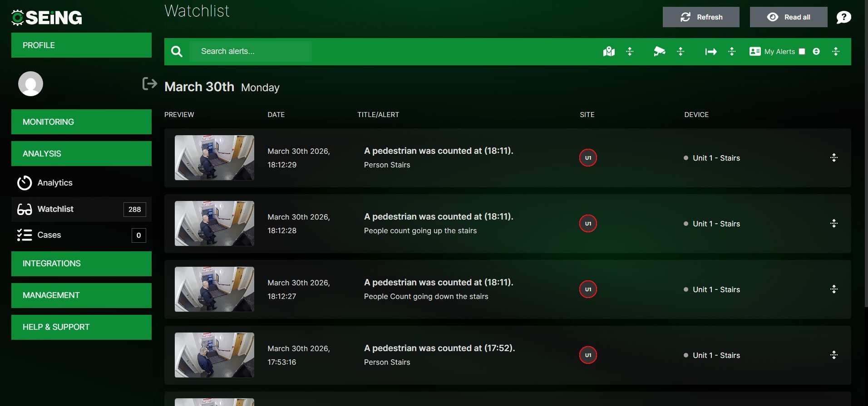Select Watchlist in the sidebar
Image resolution: width=868 pixels, height=406 pixels.
coord(81,209)
